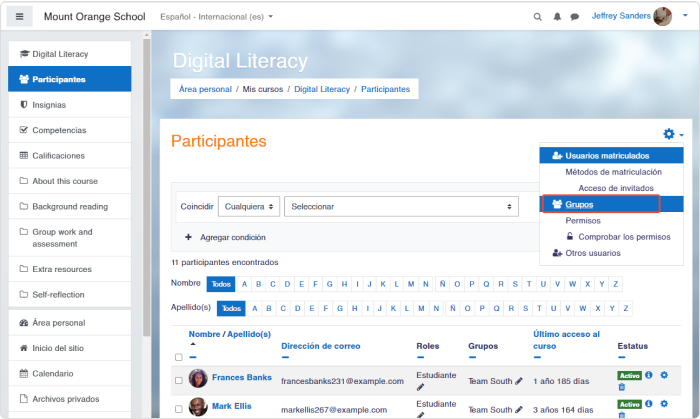The width and height of the screenshot is (700, 419).
Task: Open the notifications bell icon
Action: [x=557, y=17]
